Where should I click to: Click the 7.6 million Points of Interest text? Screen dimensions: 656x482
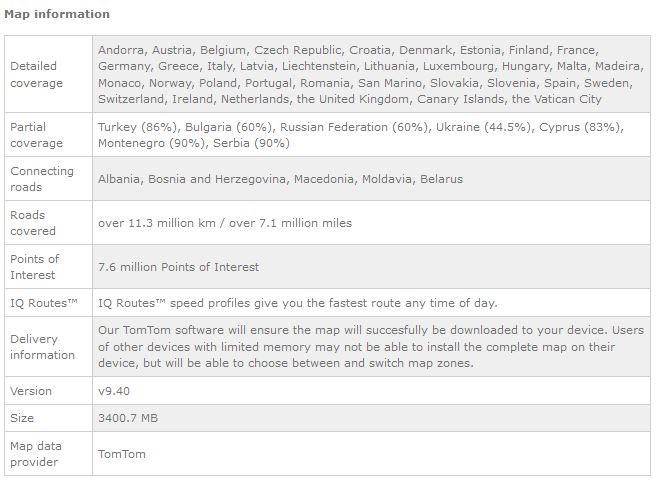[x=179, y=267]
